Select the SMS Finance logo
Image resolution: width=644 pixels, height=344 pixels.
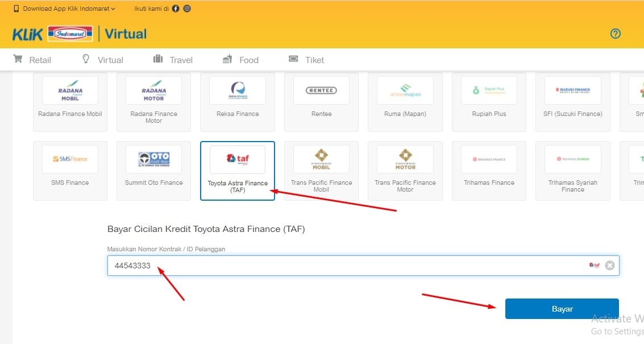70,159
